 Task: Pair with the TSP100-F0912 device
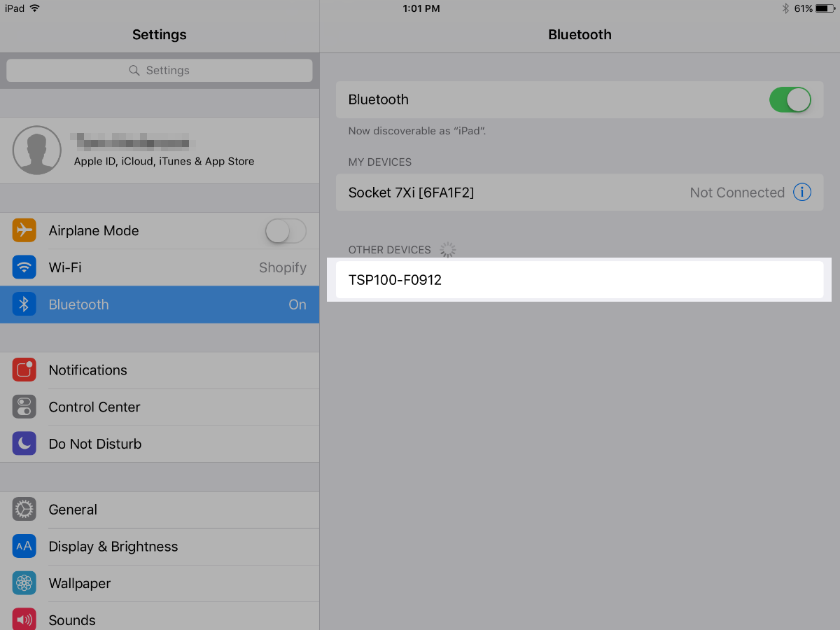click(580, 280)
